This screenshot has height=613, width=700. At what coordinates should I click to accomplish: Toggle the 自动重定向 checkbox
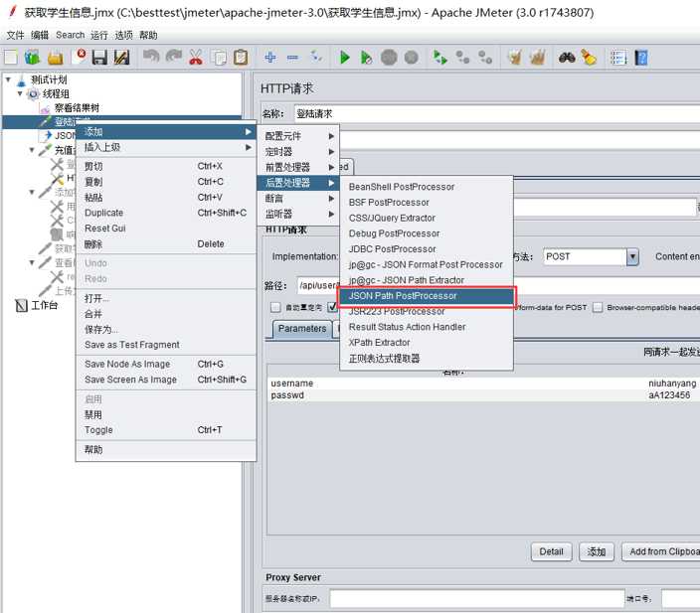[275, 307]
